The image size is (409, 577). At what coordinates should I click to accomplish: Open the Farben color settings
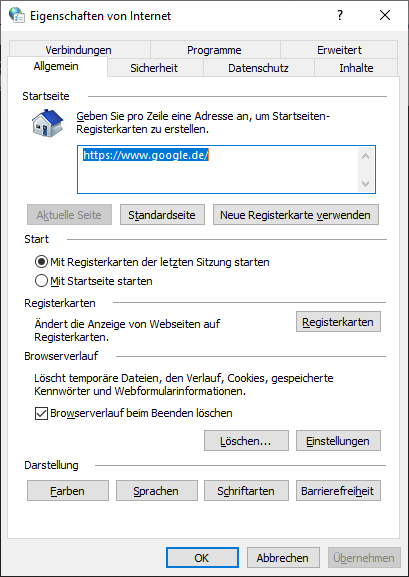pyautogui.click(x=68, y=491)
